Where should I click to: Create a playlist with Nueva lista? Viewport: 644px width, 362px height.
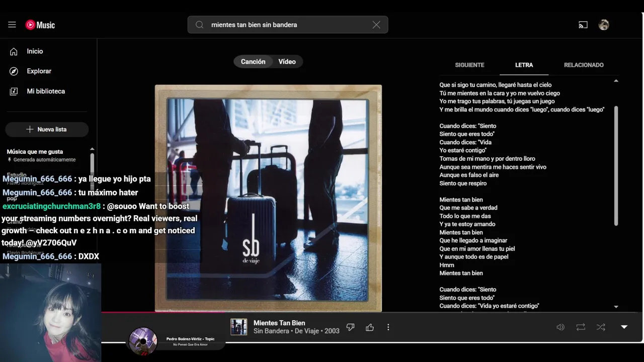pyautogui.click(x=47, y=129)
